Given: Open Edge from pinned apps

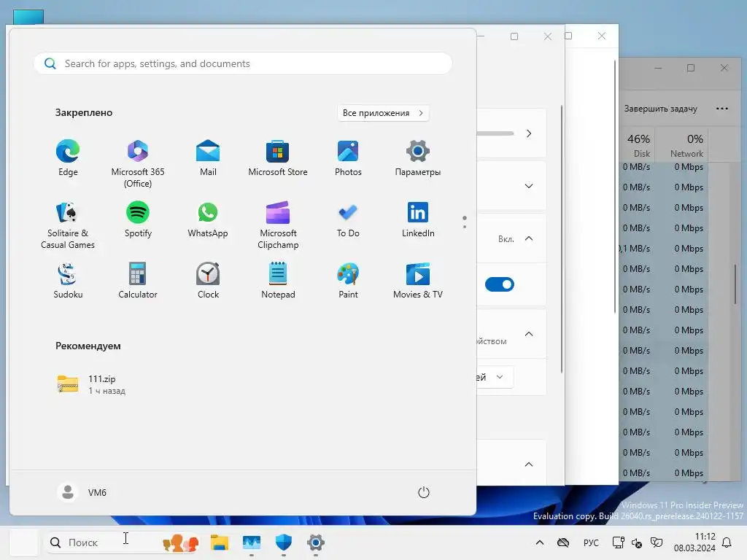Looking at the screenshot, I should (x=68, y=158).
